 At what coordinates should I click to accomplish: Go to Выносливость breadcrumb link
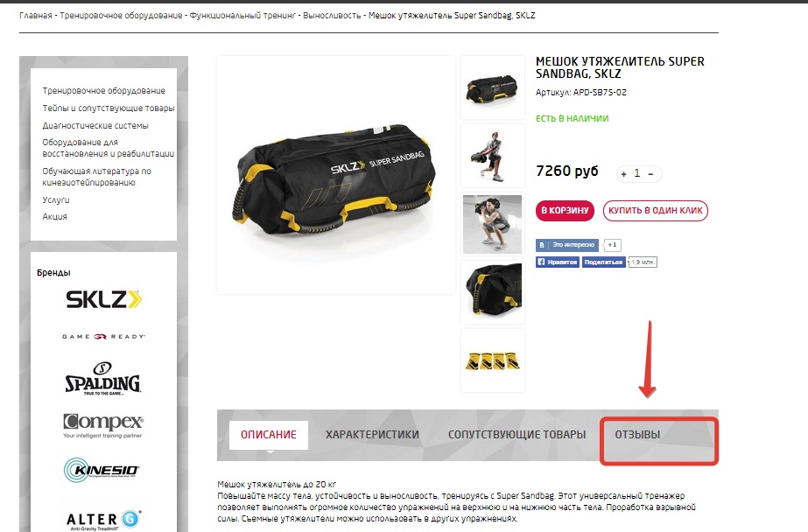coord(332,16)
